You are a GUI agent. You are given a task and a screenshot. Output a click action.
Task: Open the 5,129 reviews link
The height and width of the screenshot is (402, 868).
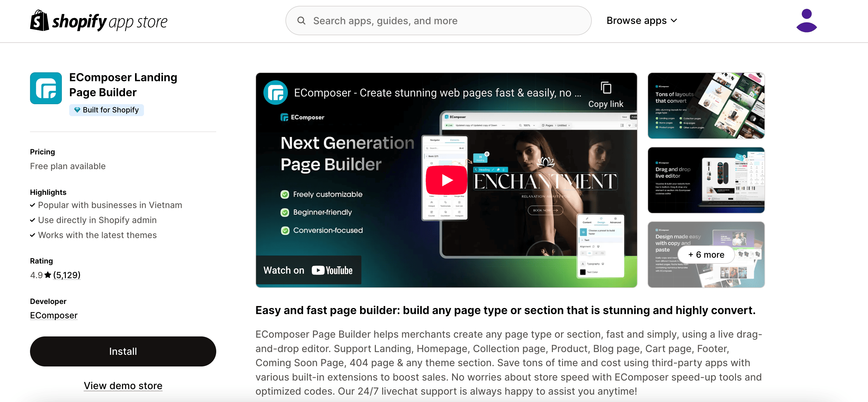click(67, 275)
